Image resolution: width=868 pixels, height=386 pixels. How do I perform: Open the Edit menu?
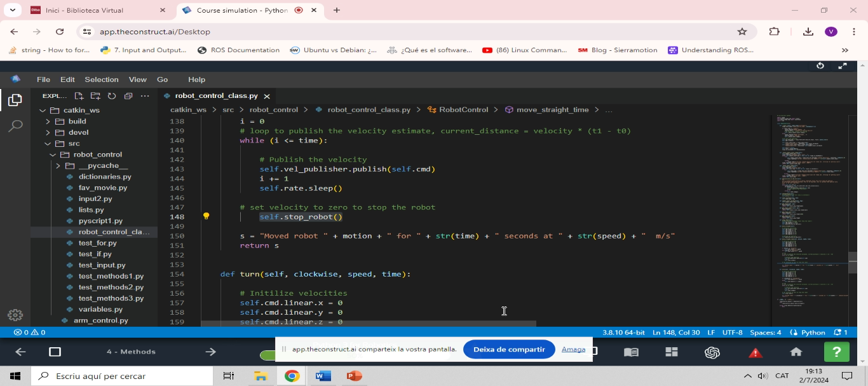click(67, 79)
